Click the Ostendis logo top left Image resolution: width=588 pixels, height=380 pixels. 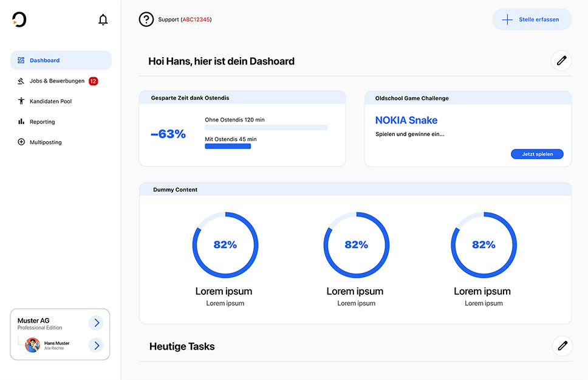(x=19, y=19)
